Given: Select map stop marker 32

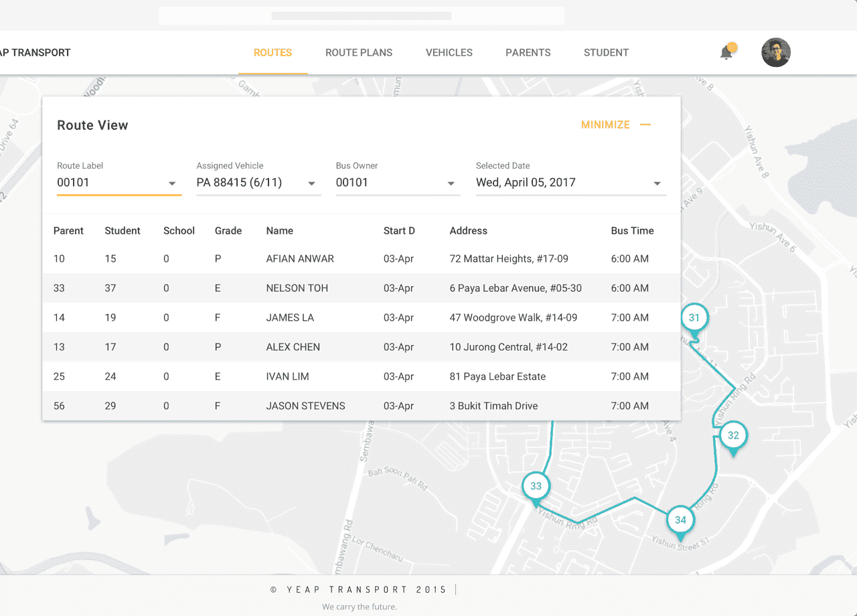Looking at the screenshot, I should (733, 436).
